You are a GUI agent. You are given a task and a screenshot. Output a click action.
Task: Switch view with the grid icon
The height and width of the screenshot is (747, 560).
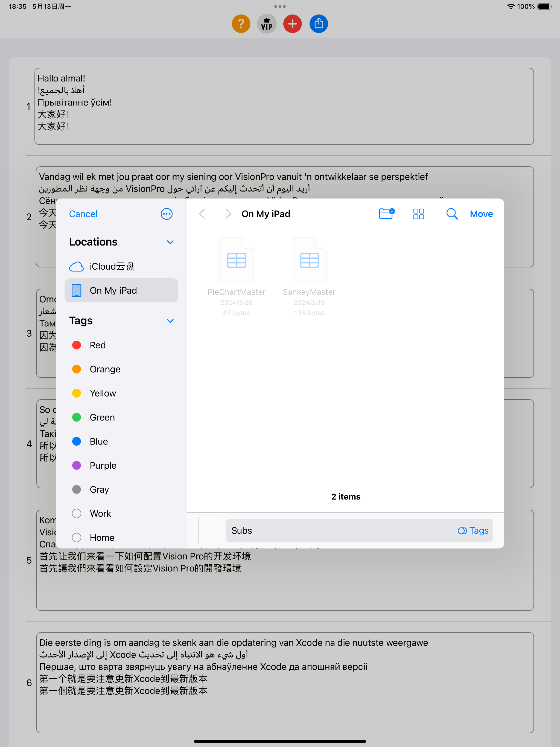tap(418, 214)
